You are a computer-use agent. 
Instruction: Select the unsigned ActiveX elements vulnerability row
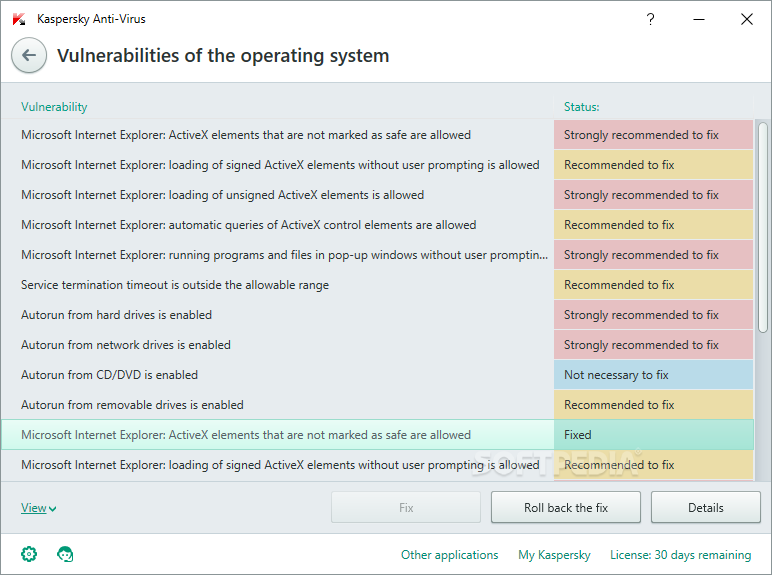pos(377,194)
